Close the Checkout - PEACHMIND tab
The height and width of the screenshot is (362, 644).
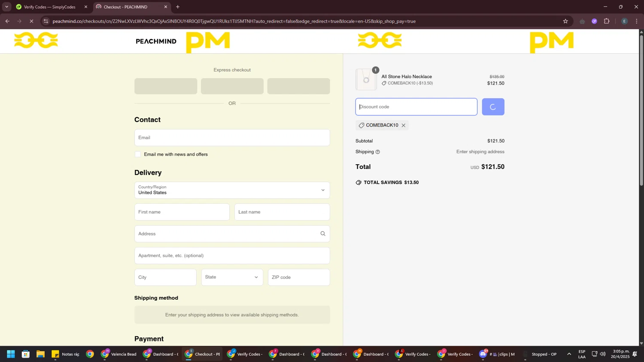pyautogui.click(x=166, y=7)
